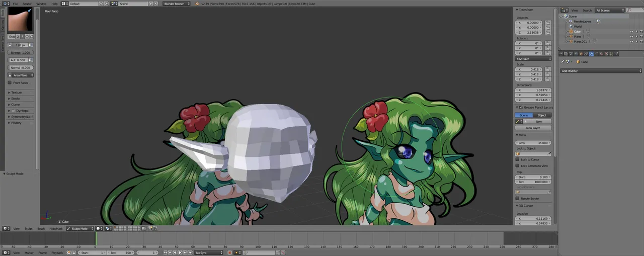This screenshot has height=256, width=644.
Task: Open the Window menu
Action: (41, 4)
